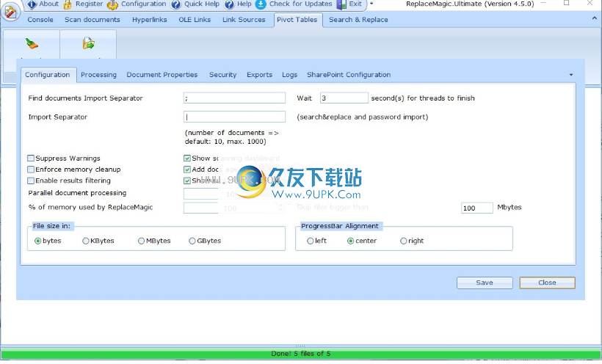Click the broom clean icon in ribbon

[x=32, y=43]
